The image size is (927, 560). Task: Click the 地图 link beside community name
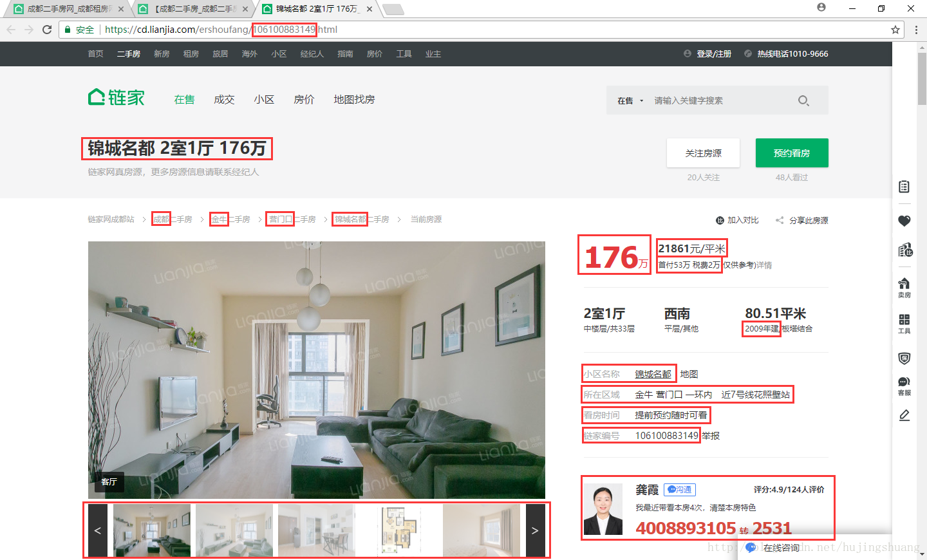coord(689,374)
